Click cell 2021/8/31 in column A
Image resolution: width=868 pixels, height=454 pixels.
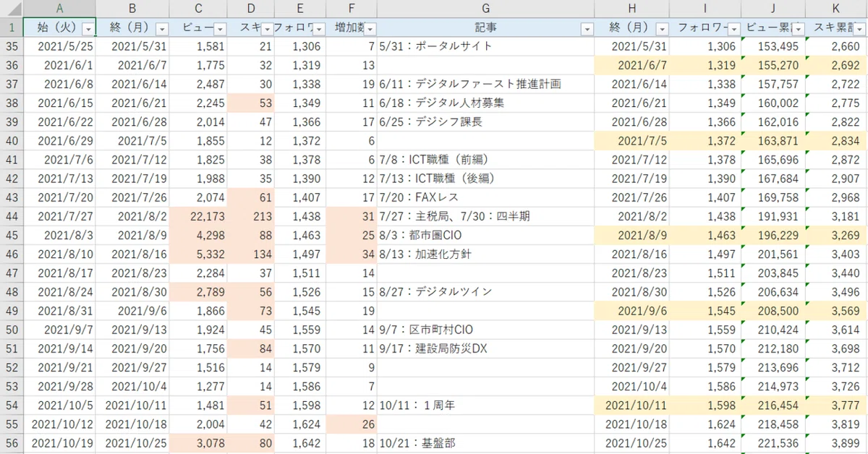59,309
